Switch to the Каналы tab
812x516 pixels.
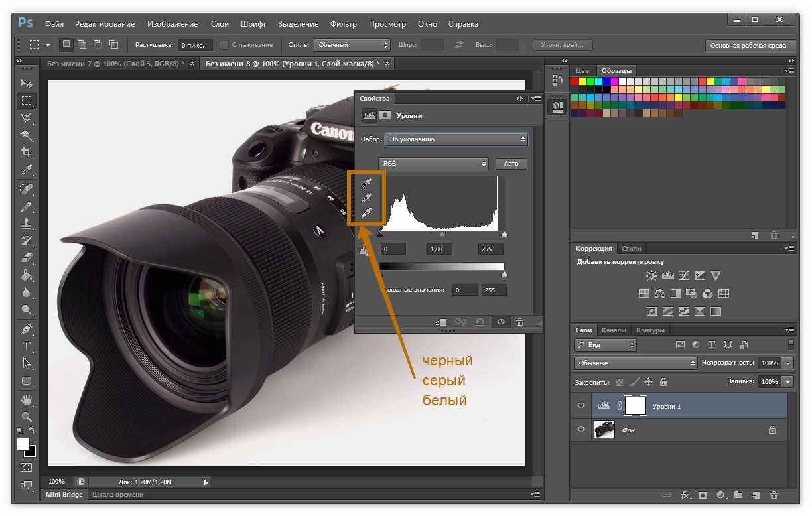pos(613,330)
